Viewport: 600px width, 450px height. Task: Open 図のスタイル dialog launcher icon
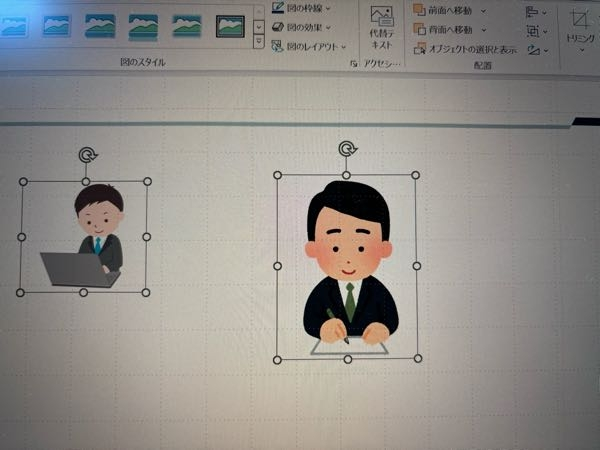[x=354, y=64]
